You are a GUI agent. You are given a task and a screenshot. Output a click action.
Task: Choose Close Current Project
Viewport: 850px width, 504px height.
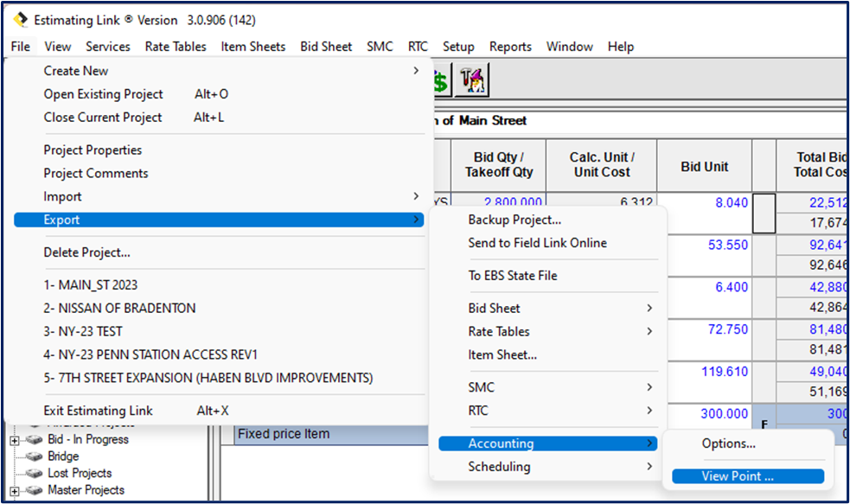[219, 118]
